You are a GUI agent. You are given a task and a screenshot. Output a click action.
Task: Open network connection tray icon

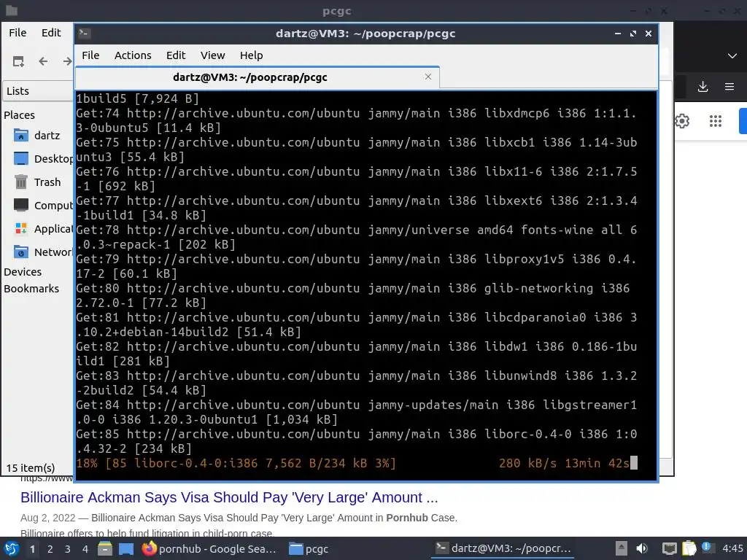670,548
